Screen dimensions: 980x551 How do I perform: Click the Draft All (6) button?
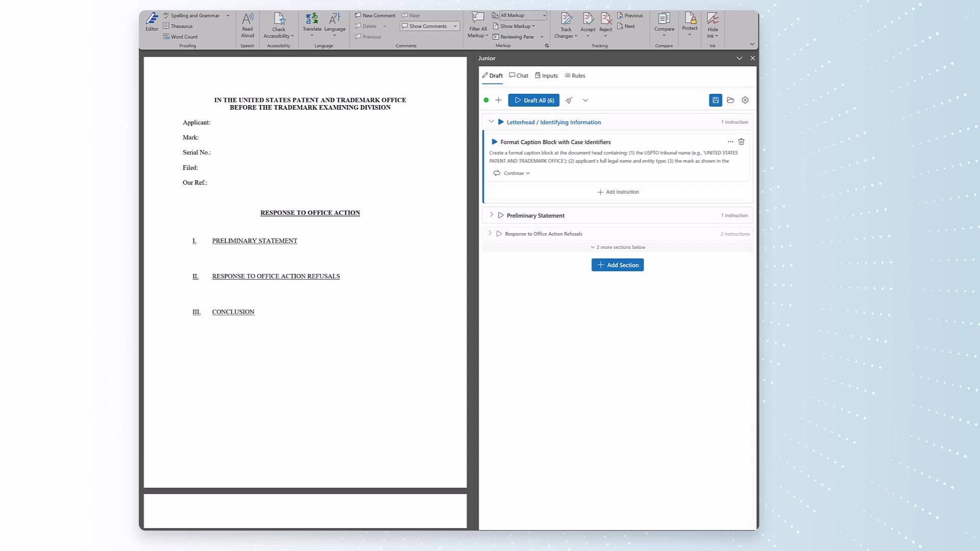(x=533, y=101)
